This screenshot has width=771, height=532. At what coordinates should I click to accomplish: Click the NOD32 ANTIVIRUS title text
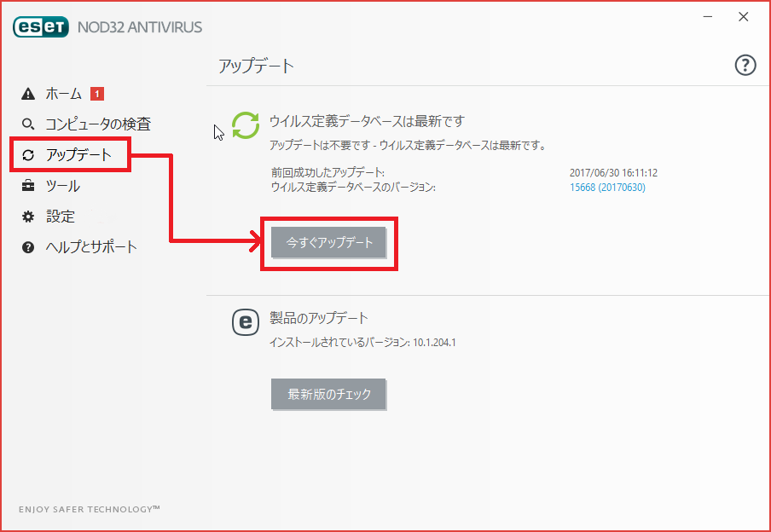[140, 27]
